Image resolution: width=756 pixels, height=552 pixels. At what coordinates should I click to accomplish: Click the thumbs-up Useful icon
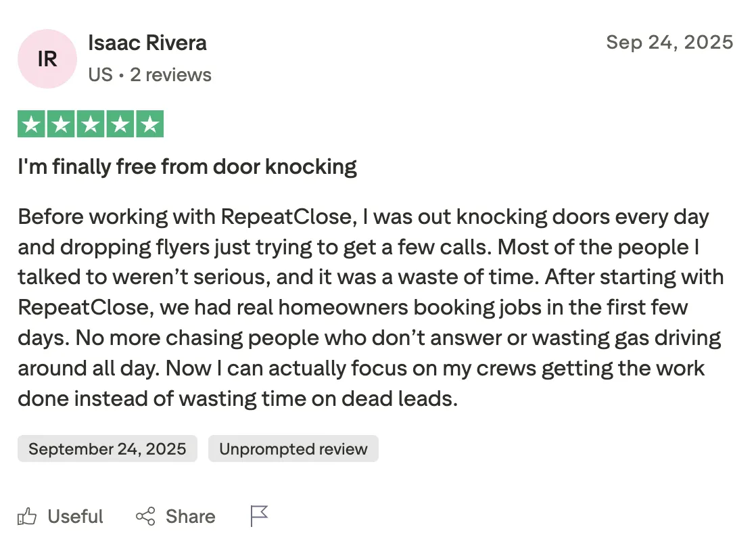[x=27, y=517]
